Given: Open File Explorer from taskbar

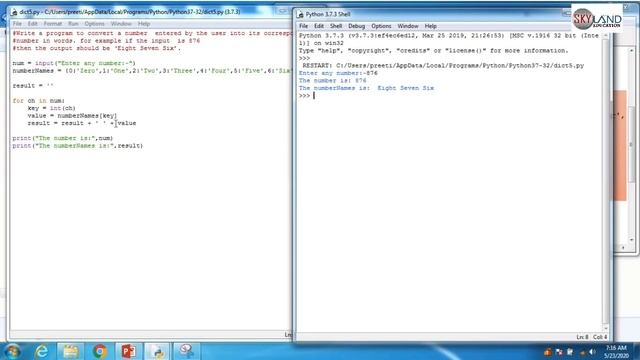Looking at the screenshot, I should (70, 351).
